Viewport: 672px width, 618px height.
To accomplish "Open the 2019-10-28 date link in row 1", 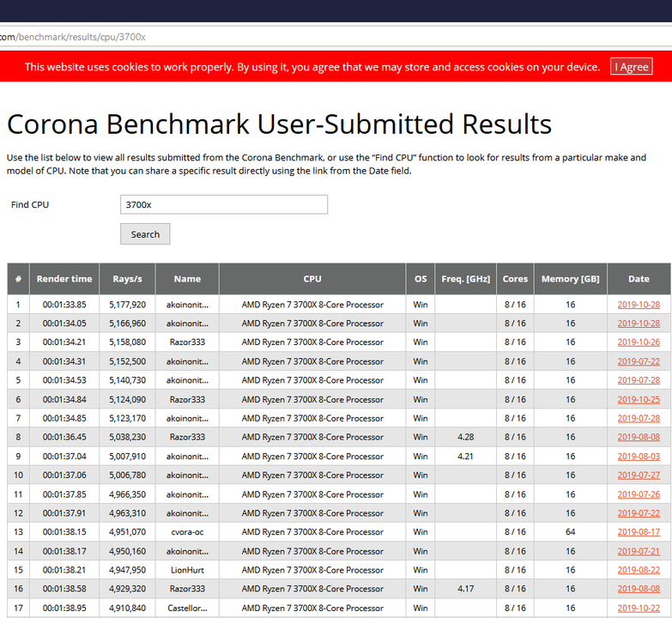I will 639,305.
